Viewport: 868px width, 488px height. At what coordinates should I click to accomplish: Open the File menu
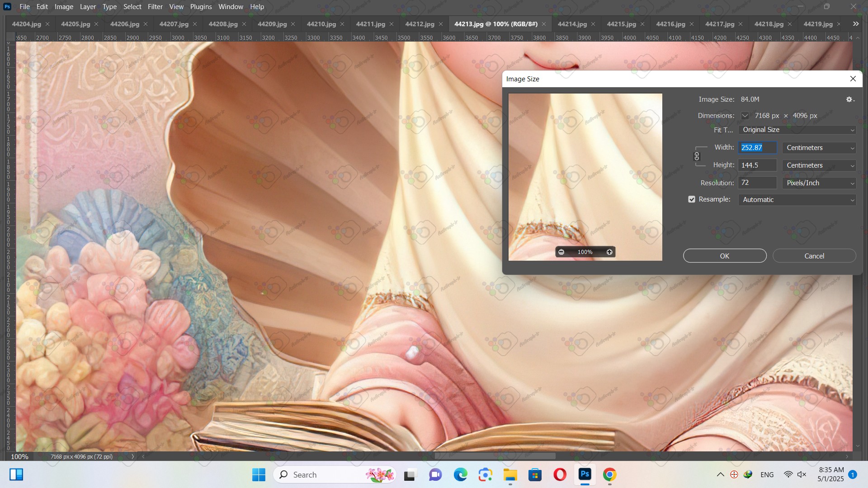[25, 7]
